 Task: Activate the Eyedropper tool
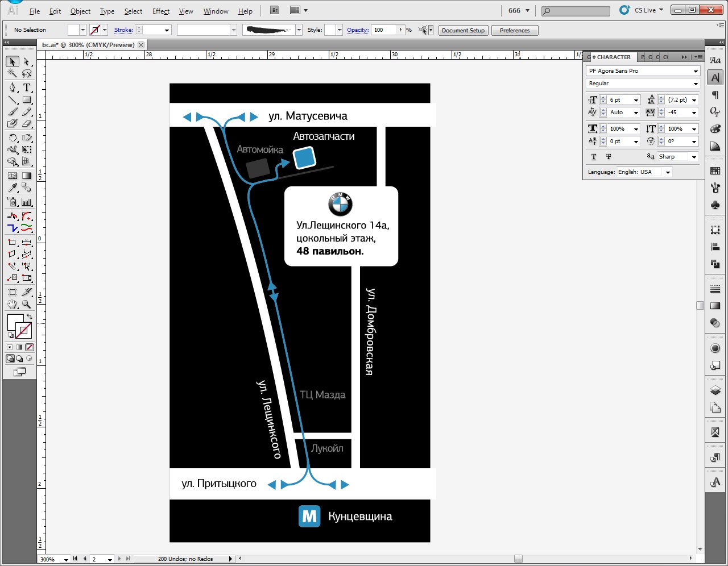click(13, 188)
